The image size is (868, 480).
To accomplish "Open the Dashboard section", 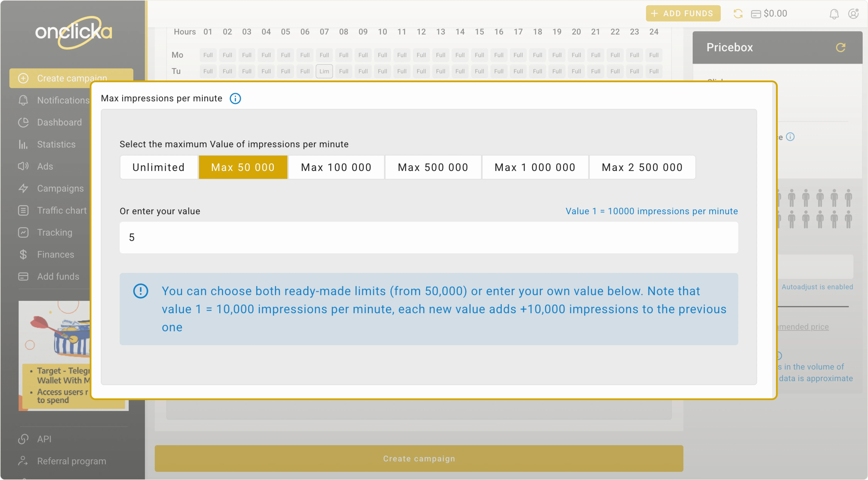I will (x=23, y=122).
